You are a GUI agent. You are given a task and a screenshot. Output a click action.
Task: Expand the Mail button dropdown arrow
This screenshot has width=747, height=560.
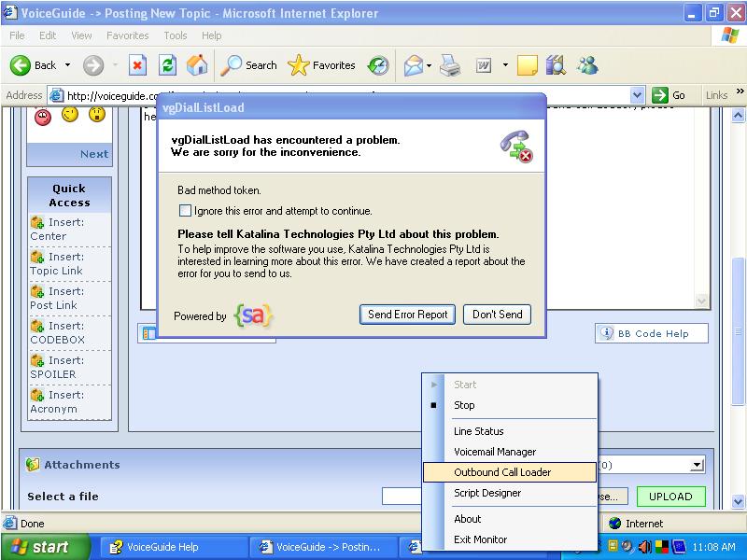click(429, 65)
